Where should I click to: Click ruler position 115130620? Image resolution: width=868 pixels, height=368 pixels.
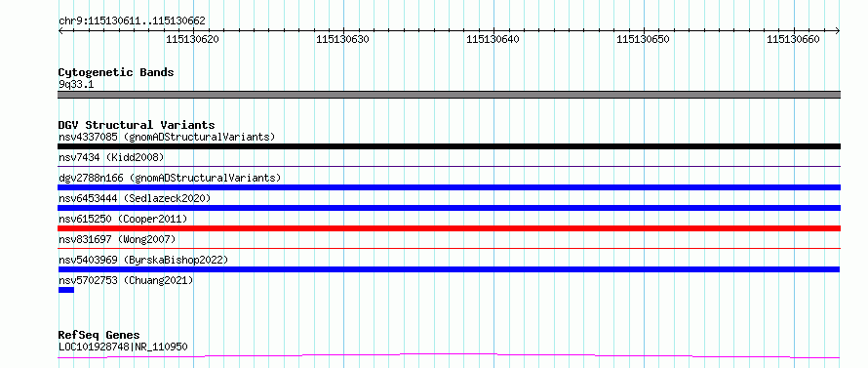[x=193, y=39]
